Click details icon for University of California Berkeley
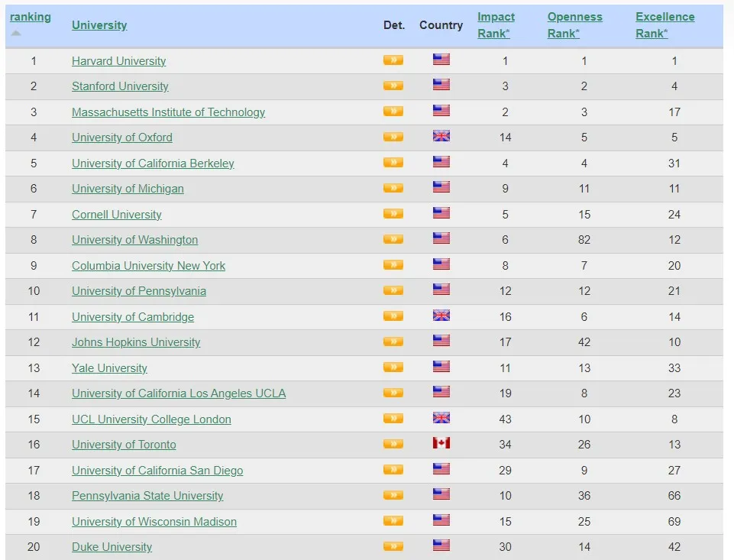Image resolution: width=734 pixels, height=560 pixels. [393, 163]
